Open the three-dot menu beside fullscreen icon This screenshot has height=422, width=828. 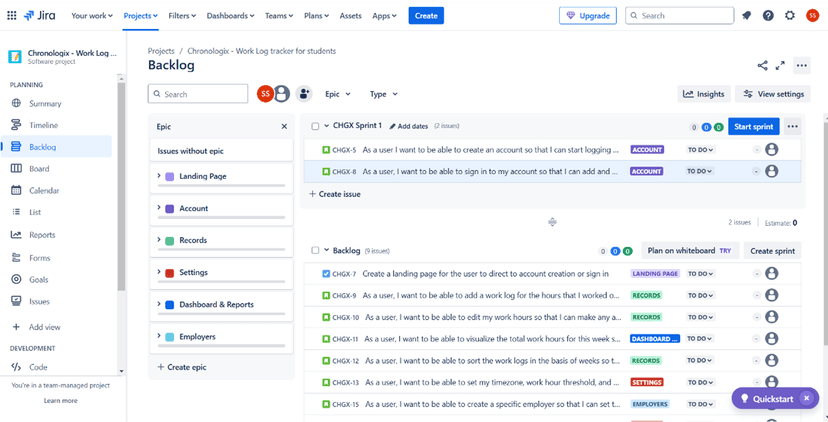click(x=802, y=65)
